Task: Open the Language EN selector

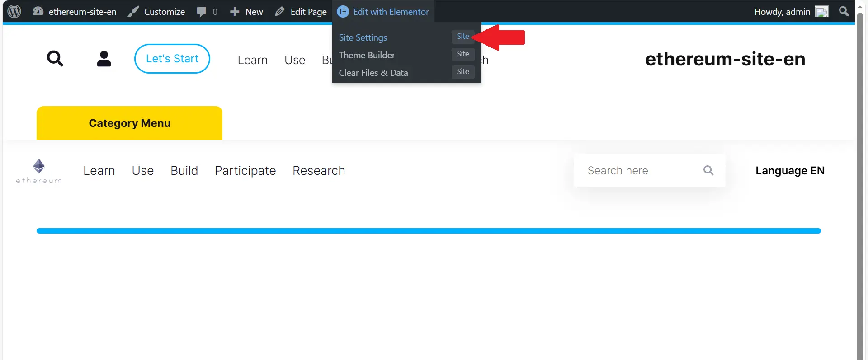Action: 790,171
